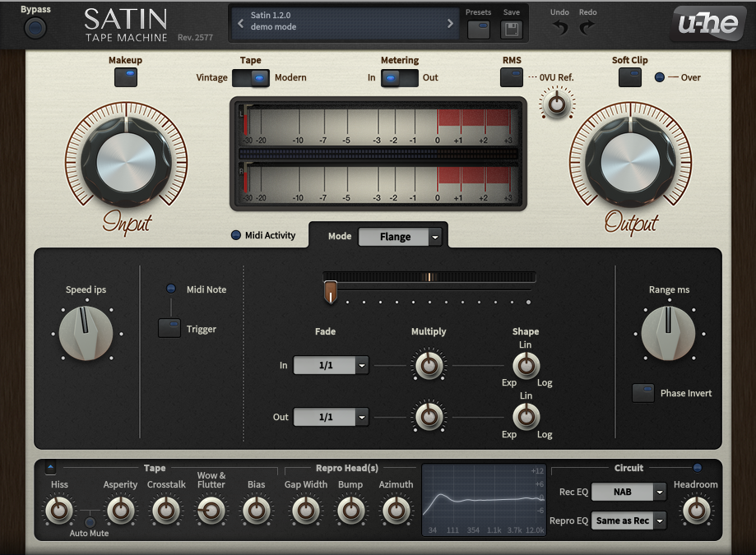Collapse the service panel arrow
The width and height of the screenshot is (756, 555).
(50, 467)
